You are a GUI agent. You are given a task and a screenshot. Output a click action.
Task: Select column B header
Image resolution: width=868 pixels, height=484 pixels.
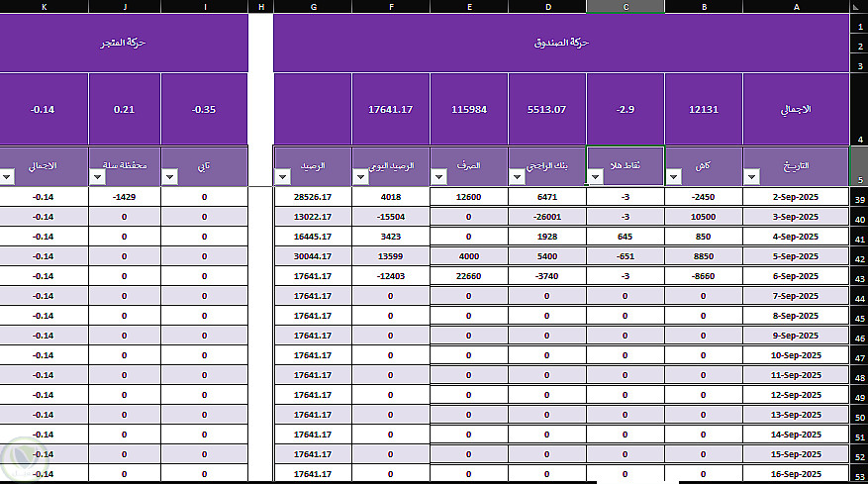click(704, 7)
